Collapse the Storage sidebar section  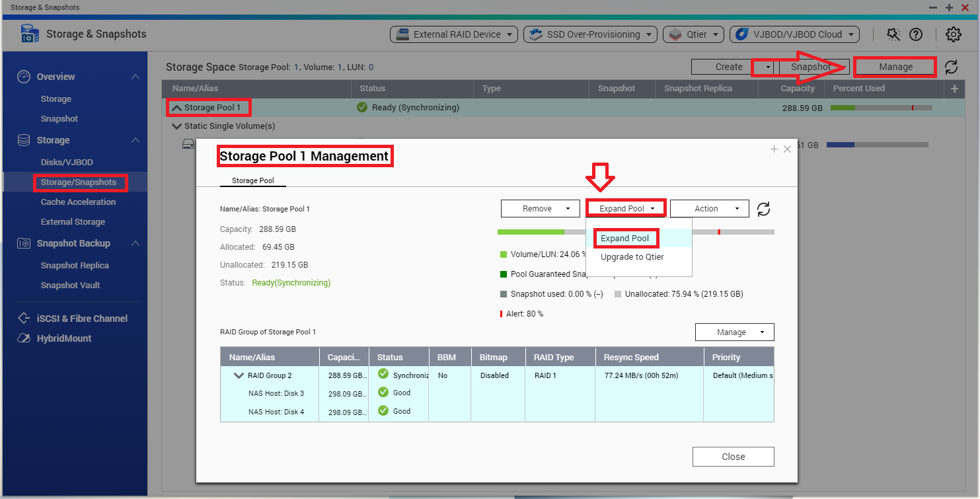(135, 140)
